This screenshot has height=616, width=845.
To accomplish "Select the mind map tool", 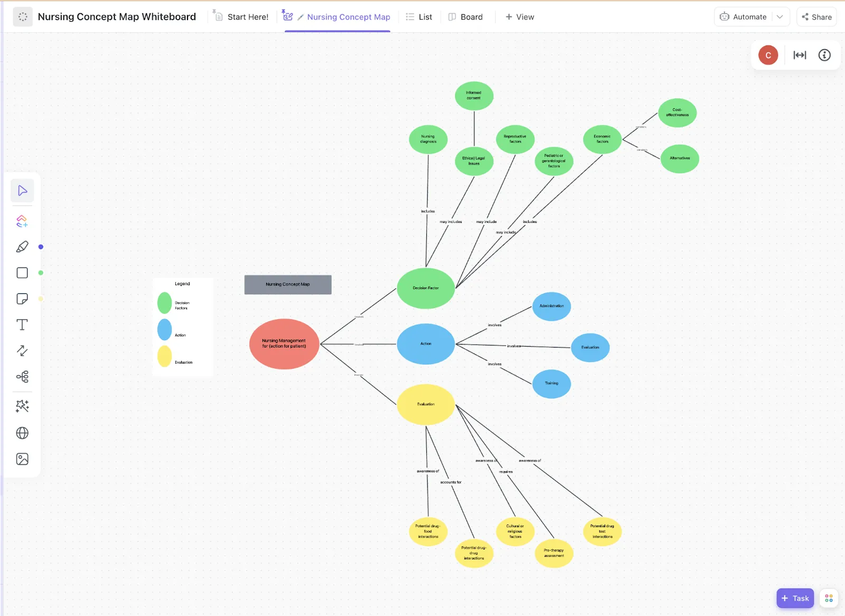I will coord(22,376).
